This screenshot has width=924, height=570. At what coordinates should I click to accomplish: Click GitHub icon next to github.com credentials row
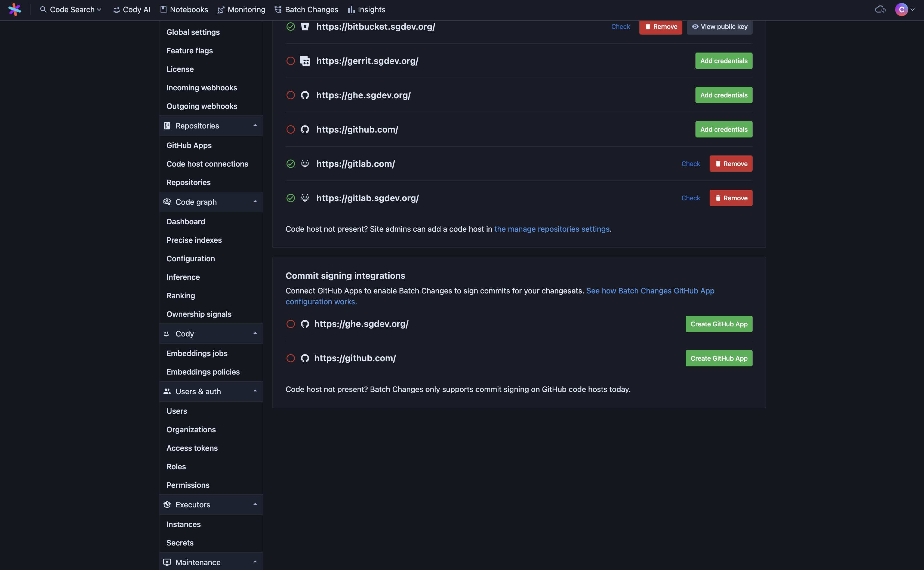(305, 129)
